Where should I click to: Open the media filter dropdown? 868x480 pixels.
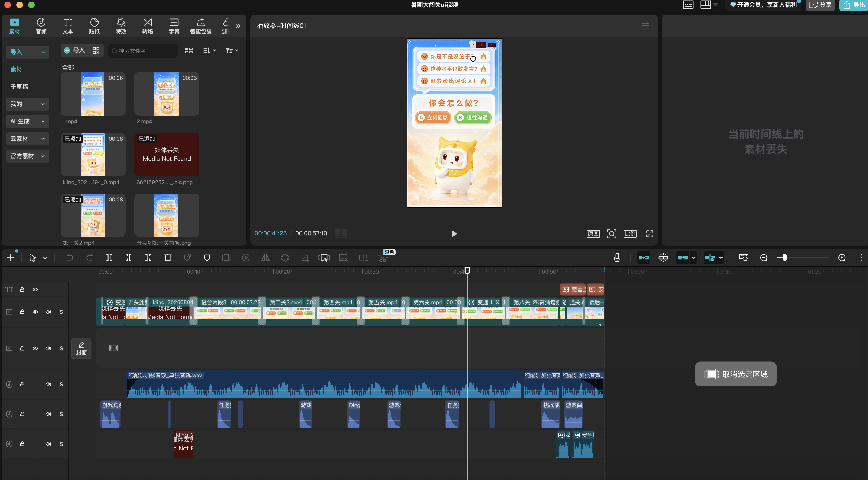coord(232,50)
